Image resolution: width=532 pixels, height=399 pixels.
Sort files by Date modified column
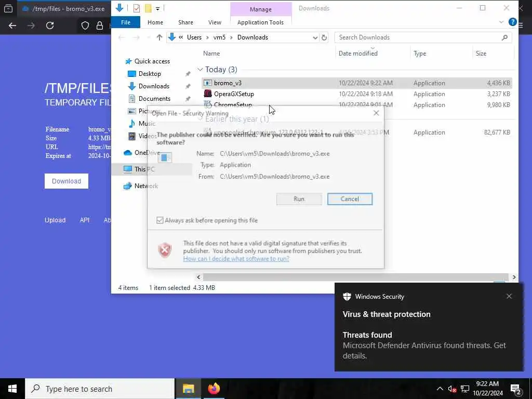358,54
